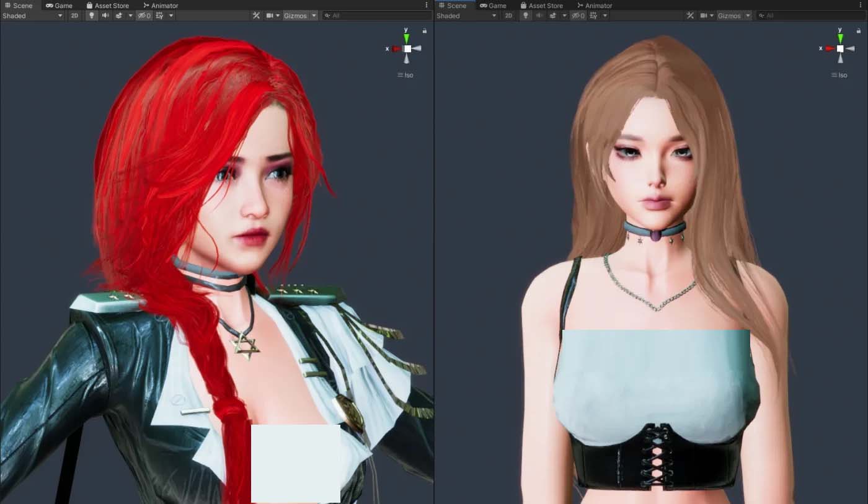Click the green y-axis cone on the scene gizmo
This screenshot has width=868, height=504.
[x=406, y=38]
